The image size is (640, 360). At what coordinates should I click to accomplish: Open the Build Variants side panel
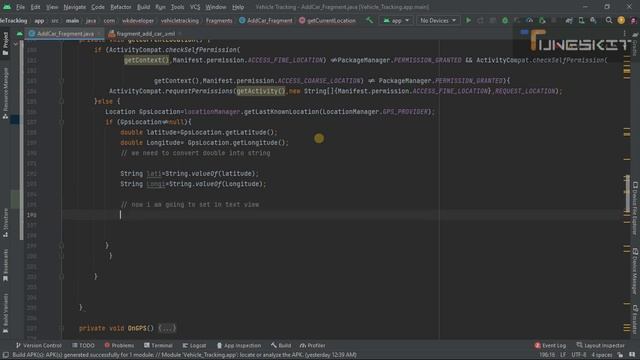coord(5,313)
